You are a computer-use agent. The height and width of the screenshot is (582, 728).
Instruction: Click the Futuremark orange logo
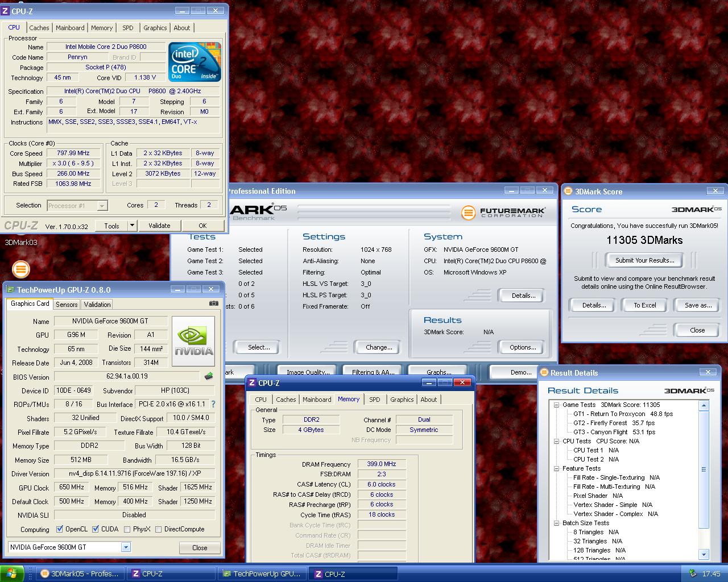(468, 213)
